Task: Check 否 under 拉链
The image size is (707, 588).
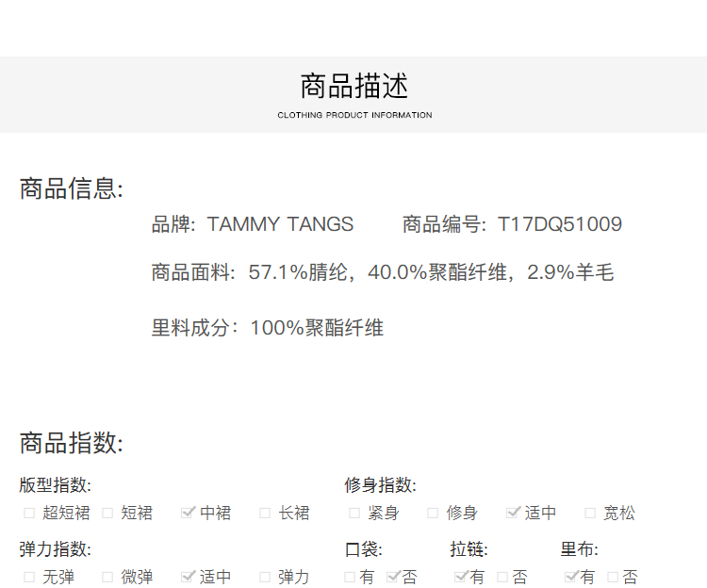Action: (502, 577)
